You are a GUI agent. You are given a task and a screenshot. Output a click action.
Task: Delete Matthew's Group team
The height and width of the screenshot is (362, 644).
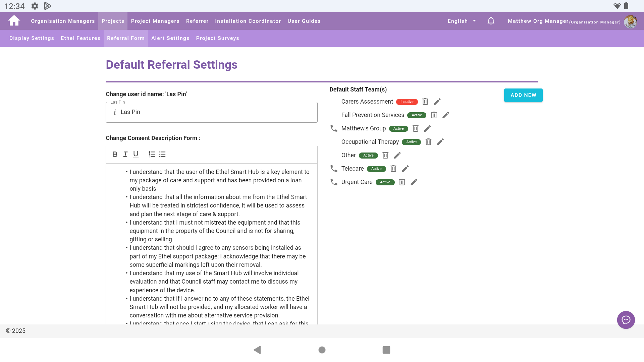point(415,128)
